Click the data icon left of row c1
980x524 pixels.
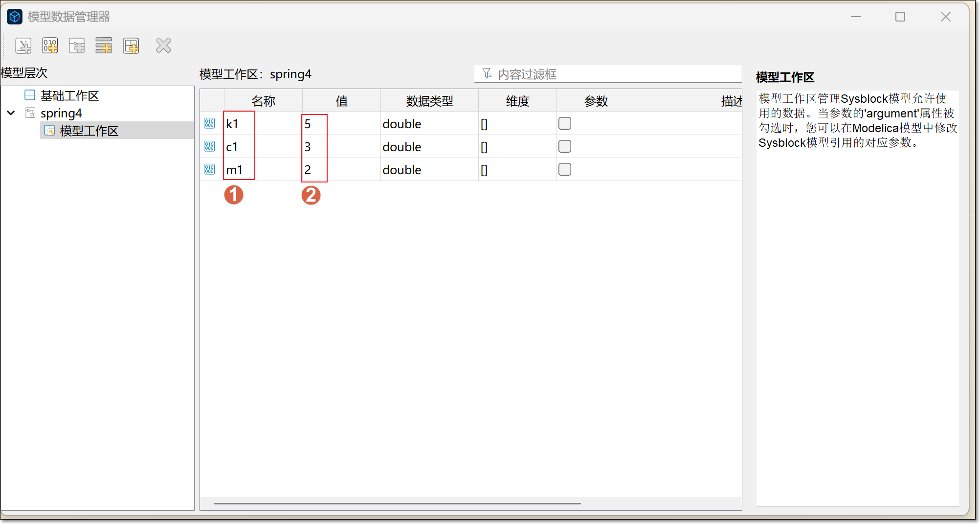pos(209,146)
